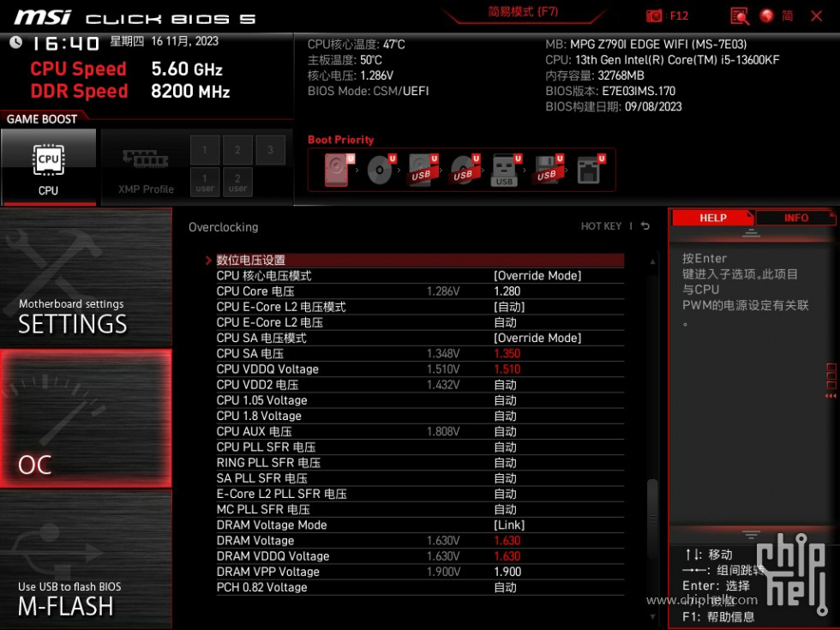Screen dimensions: 840x630
Task: Select XMP profile 2 button
Action: 237,150
